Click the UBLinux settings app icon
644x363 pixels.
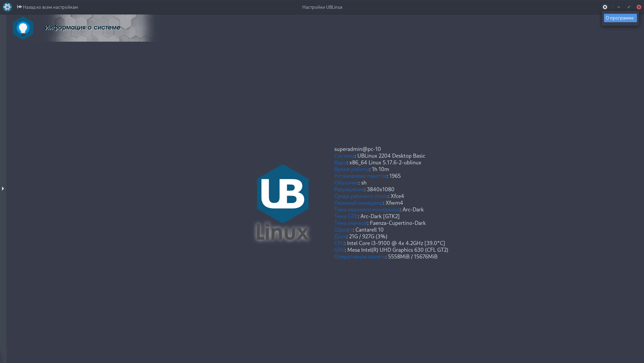click(x=7, y=7)
